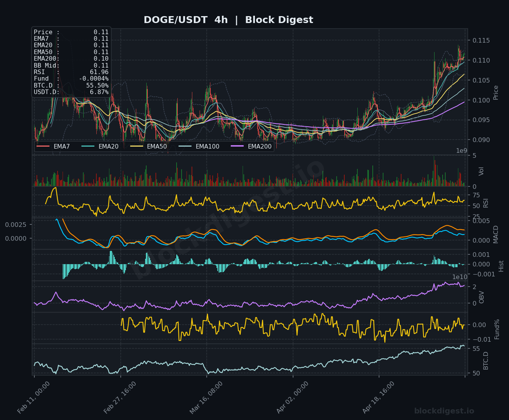Click the "BTC.D" panel axis label
Viewport: 509px width, 420px height.
coord(486,360)
